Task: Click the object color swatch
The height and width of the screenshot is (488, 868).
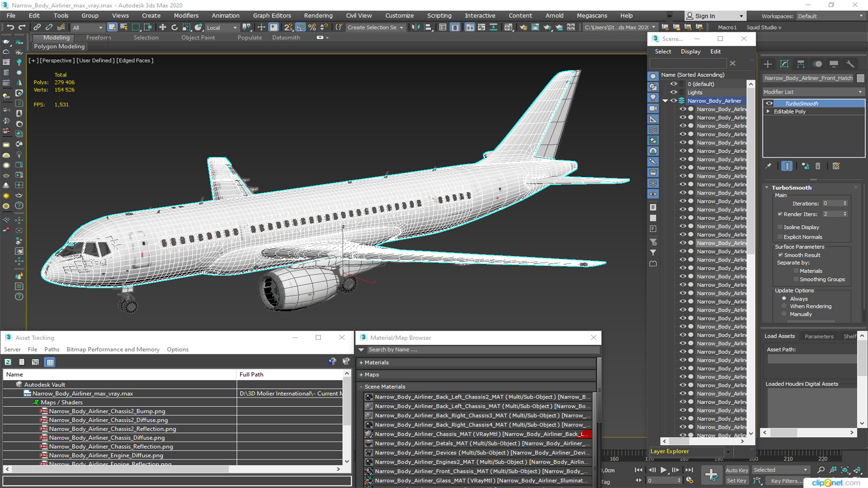Action: point(860,78)
